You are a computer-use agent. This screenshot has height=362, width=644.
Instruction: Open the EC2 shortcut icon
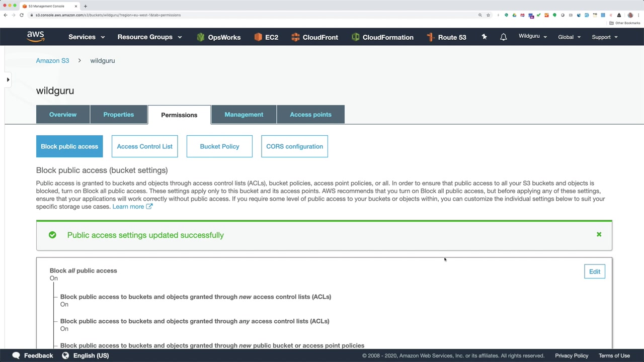(258, 37)
